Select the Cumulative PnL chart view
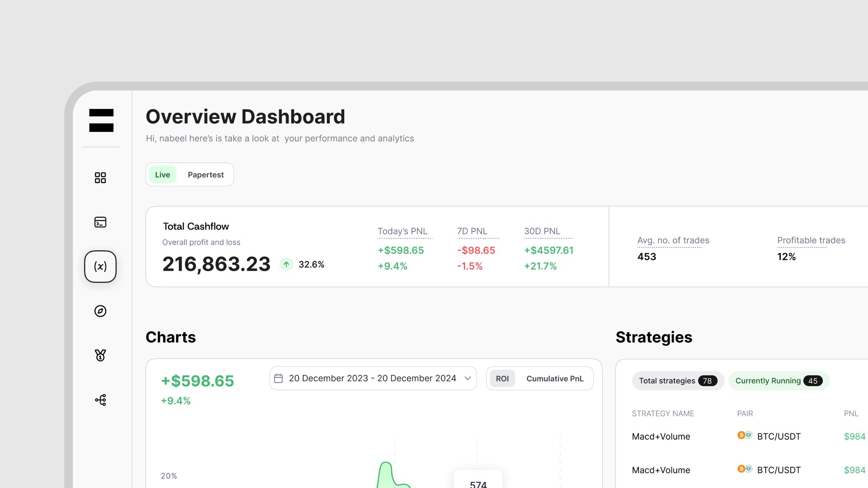The height and width of the screenshot is (488, 868). pyautogui.click(x=555, y=379)
